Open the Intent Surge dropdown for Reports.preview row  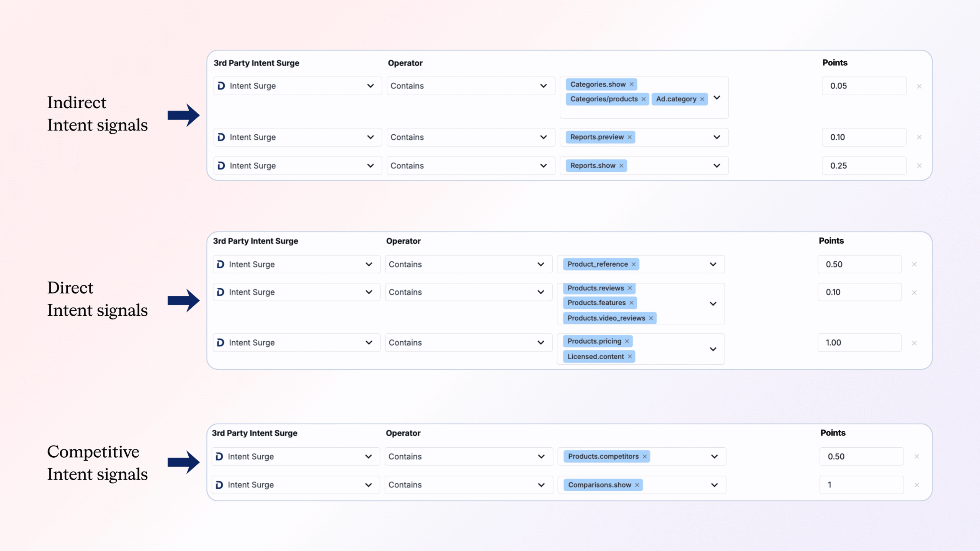pyautogui.click(x=297, y=137)
